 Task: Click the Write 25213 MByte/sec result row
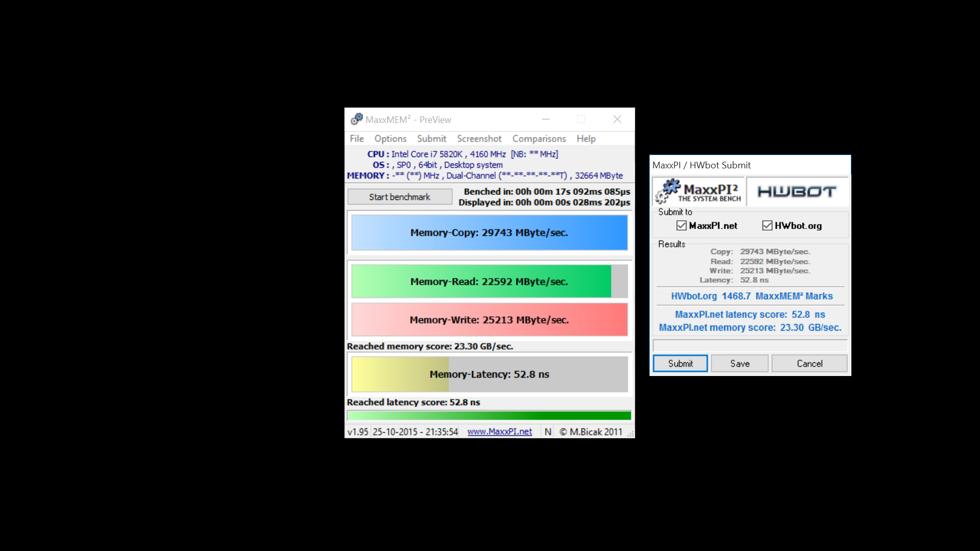759,271
